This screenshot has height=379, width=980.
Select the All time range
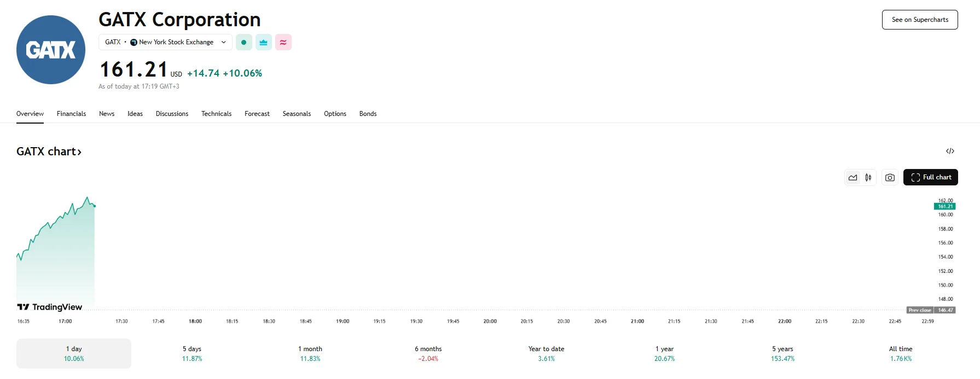click(901, 353)
